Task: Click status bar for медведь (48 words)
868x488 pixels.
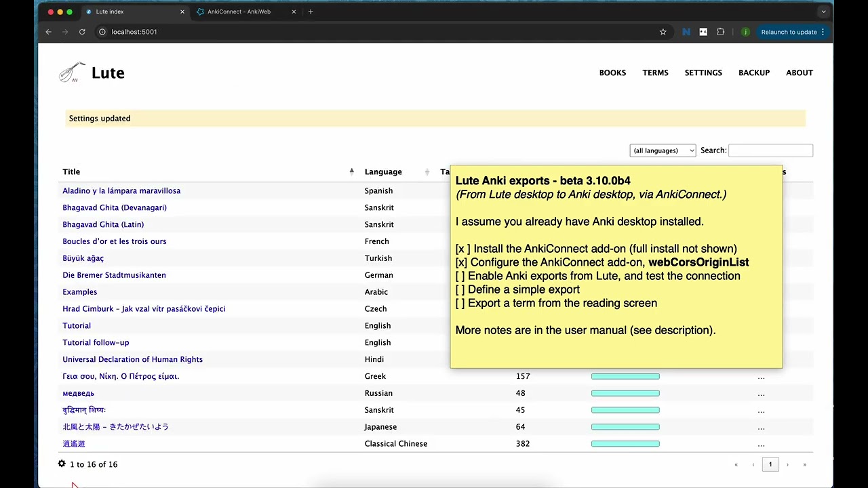Action: point(625,393)
